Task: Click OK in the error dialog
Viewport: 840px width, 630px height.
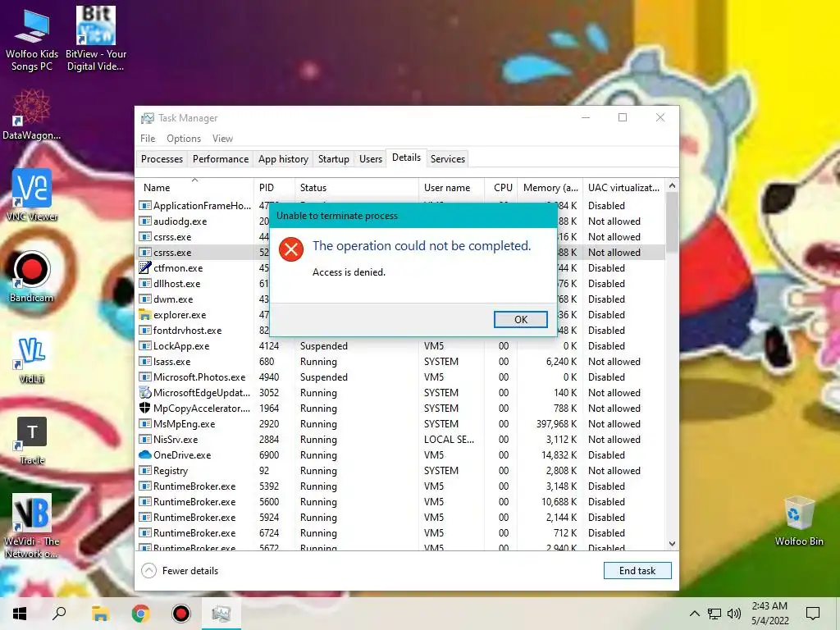Action: [x=520, y=319]
